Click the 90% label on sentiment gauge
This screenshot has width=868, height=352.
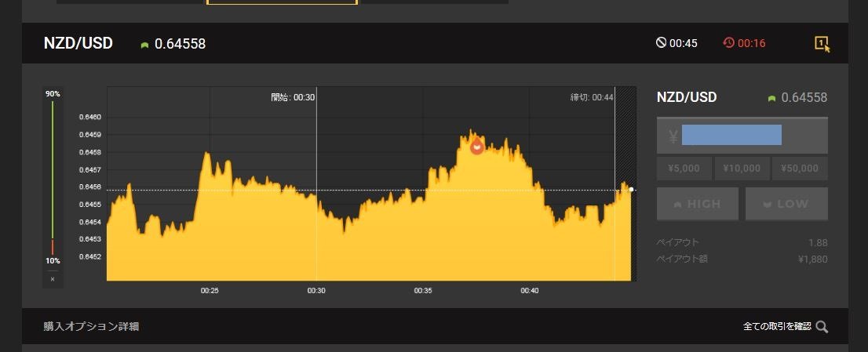coord(53,94)
